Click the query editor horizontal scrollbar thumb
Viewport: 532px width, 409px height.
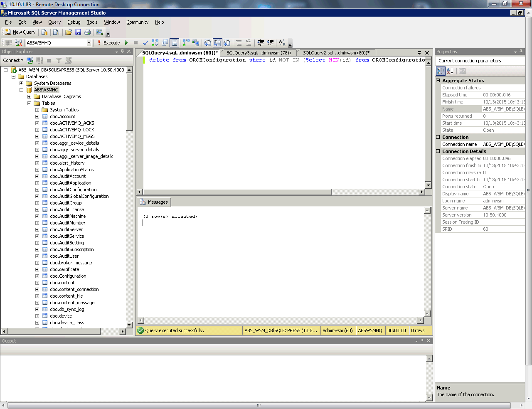(x=237, y=192)
